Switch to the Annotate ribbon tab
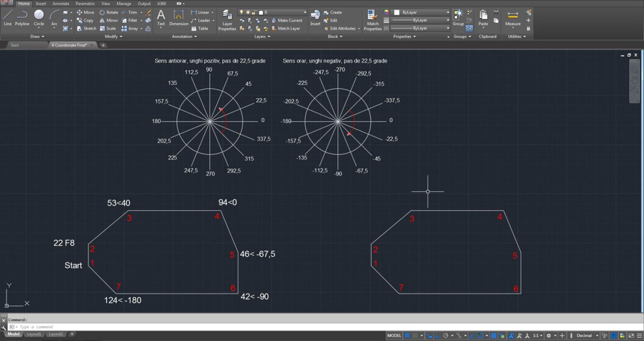 point(61,3)
